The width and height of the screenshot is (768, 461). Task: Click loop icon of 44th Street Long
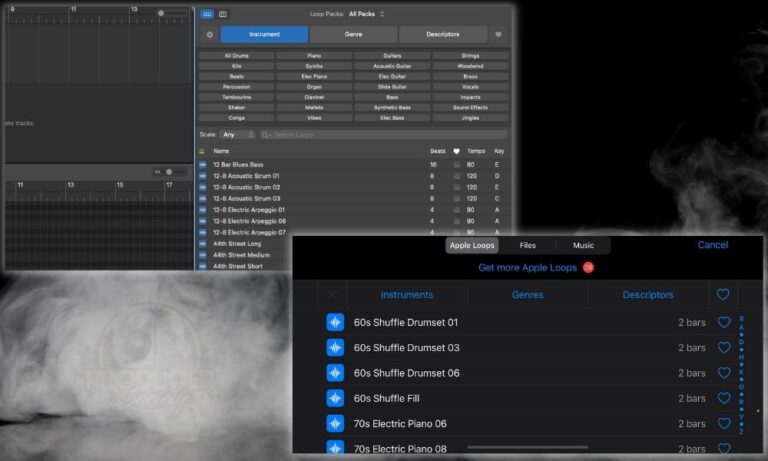(x=203, y=243)
